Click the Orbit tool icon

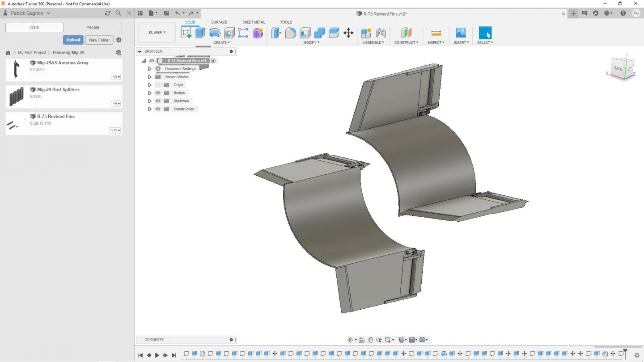click(351, 340)
